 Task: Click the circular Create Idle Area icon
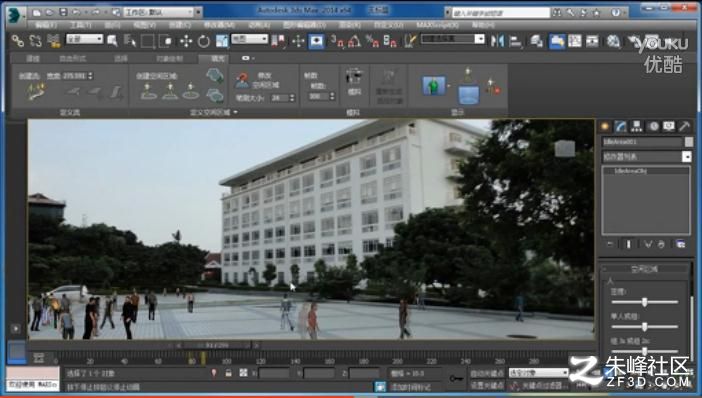pyautogui.click(x=191, y=91)
